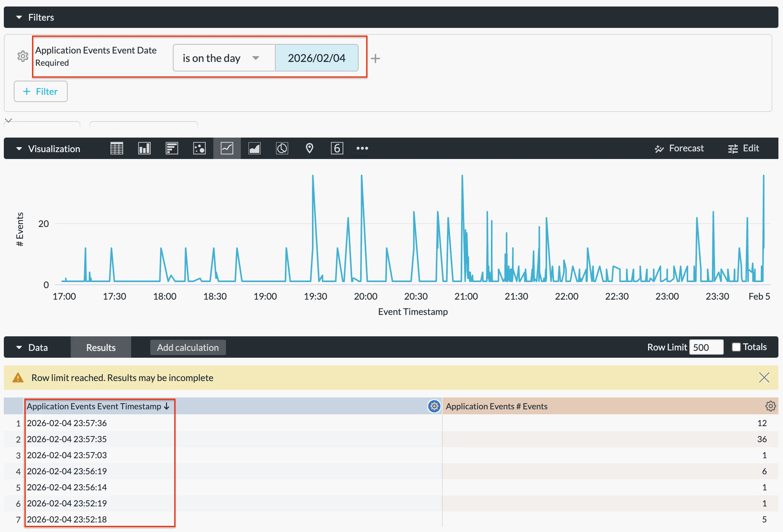Select the table visualization icon
Image resolution: width=783 pixels, height=532 pixels.
(117, 148)
